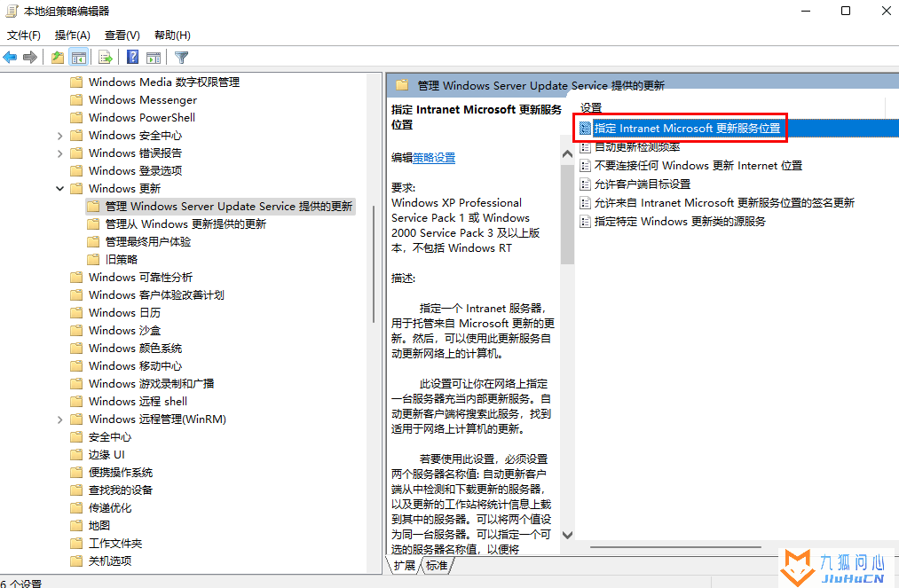Click the policy icon for 自动更新检测频率
899x588 pixels.
click(585, 147)
